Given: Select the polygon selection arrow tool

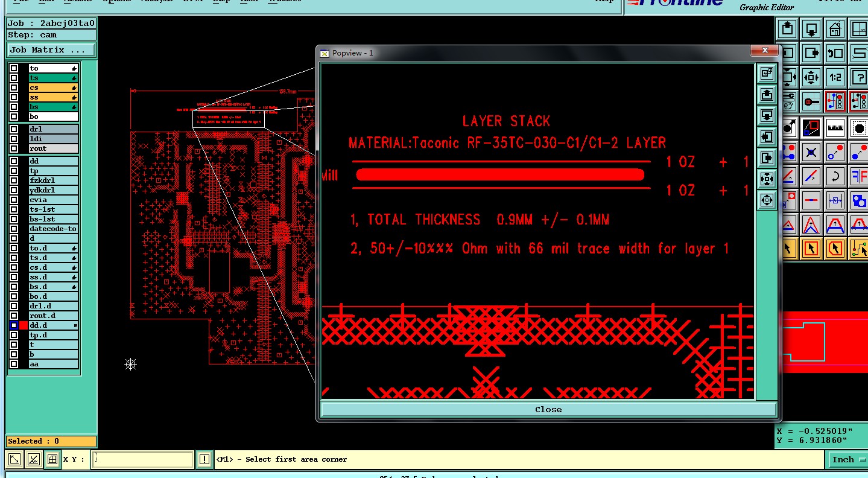Looking at the screenshot, I should pyautogui.click(x=835, y=249).
